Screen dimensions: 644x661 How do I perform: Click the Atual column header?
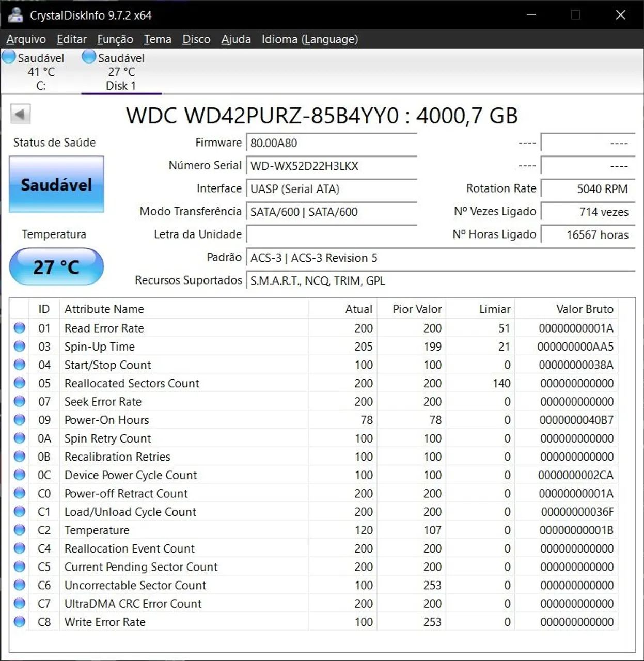click(342, 309)
